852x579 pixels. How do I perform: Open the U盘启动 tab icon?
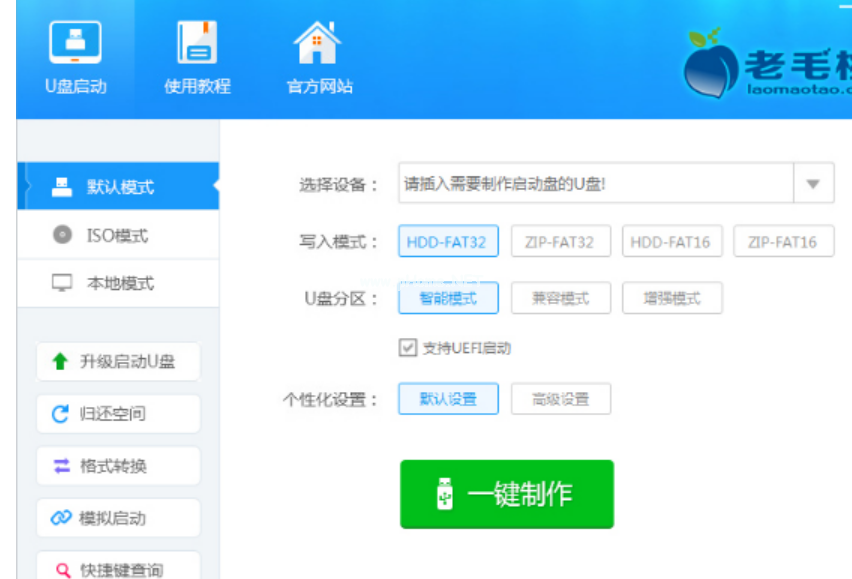[x=75, y=42]
